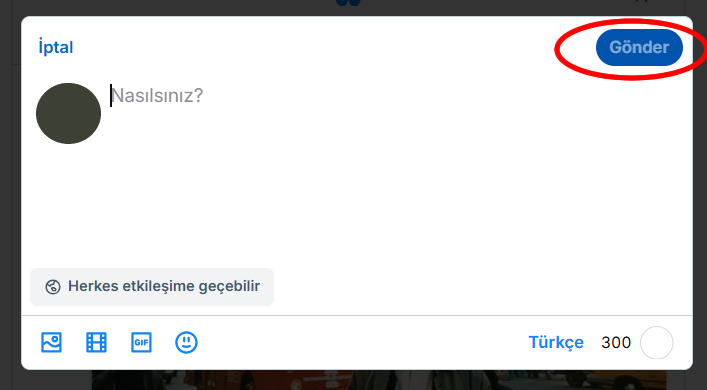Screen dimensions: 707x390
Task: Attach a video using the film icon
Action: coord(96,342)
